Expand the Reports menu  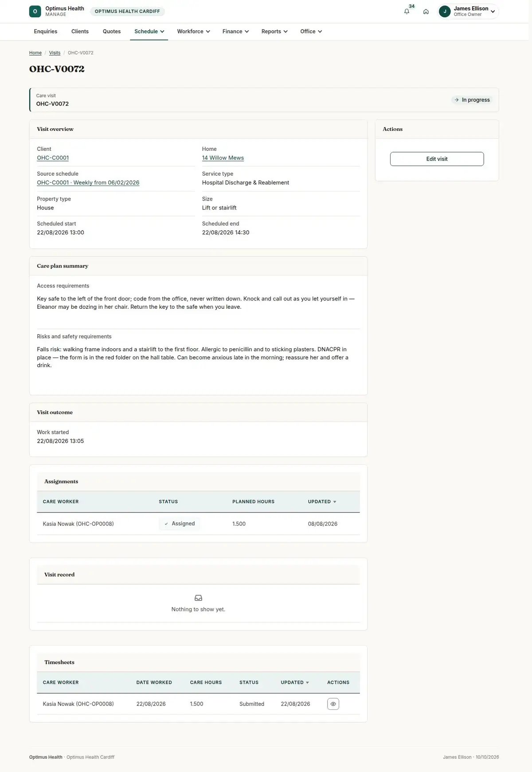click(274, 32)
